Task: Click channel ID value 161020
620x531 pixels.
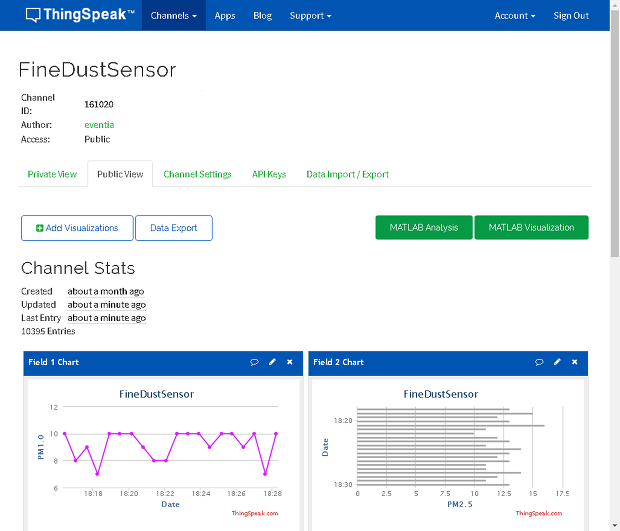Action: point(98,104)
